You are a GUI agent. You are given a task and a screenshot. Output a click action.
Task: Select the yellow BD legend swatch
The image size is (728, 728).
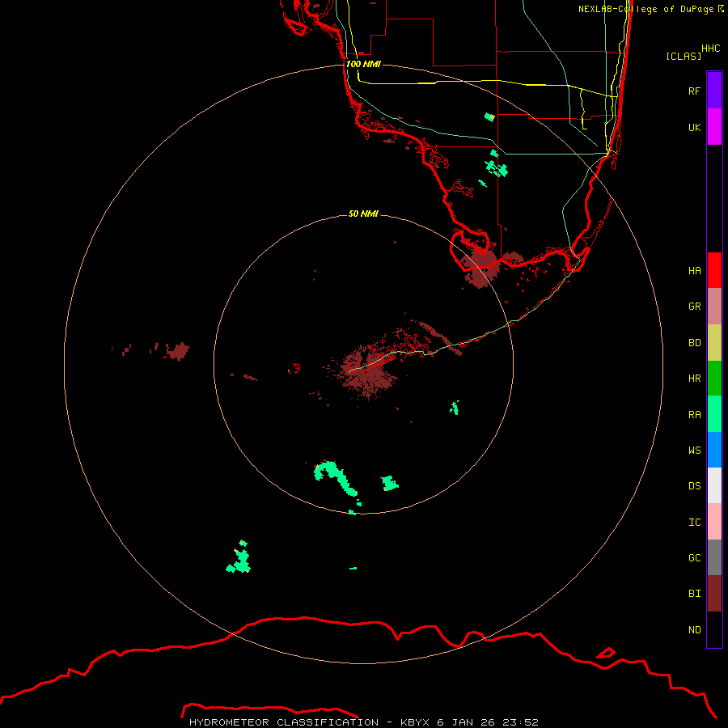[x=714, y=343]
